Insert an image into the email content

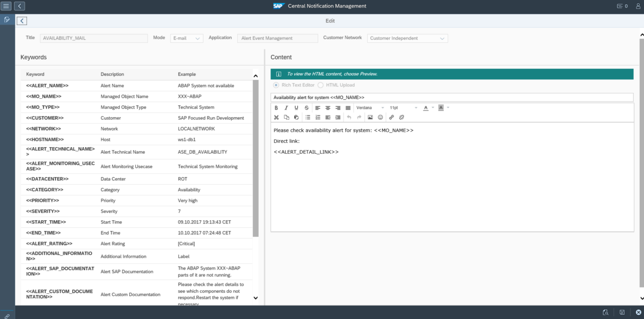click(371, 117)
